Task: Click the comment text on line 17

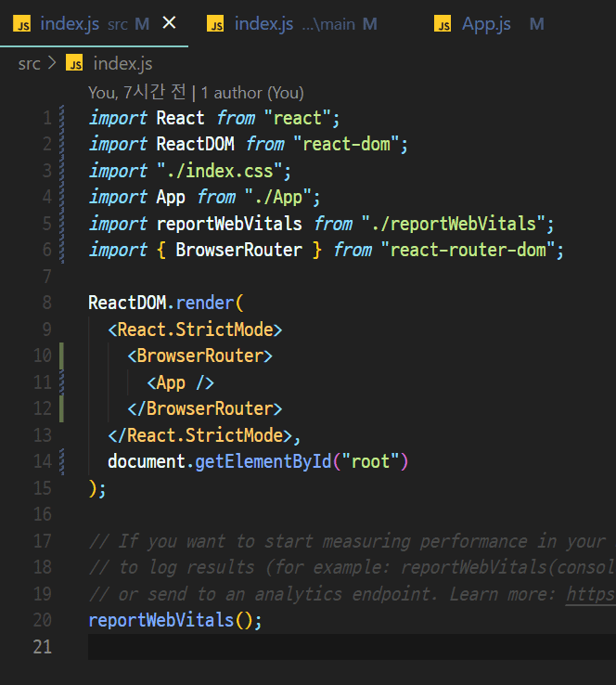Action: (x=352, y=541)
